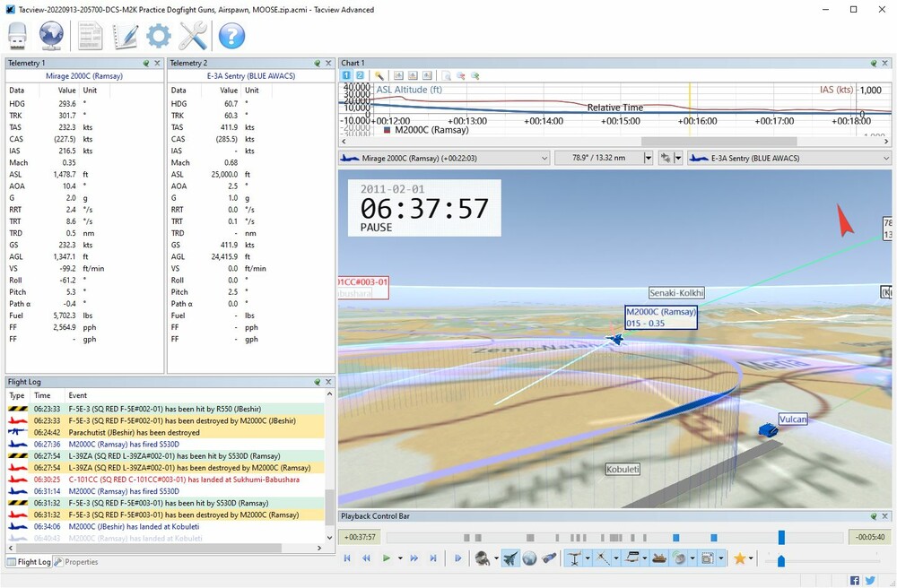Image resolution: width=897 pixels, height=588 pixels.
Task: Expand the E-3A Sentry (BLUE AWACS) dropdown
Action: point(884,158)
